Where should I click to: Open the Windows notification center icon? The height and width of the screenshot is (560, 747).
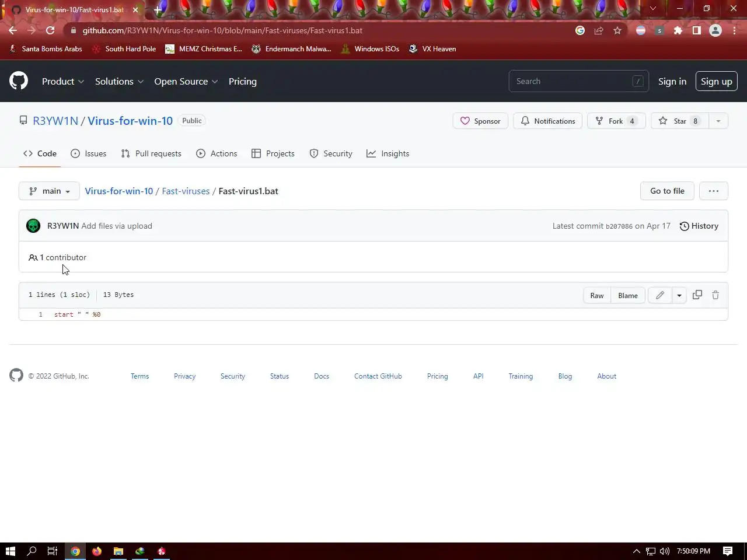728,551
